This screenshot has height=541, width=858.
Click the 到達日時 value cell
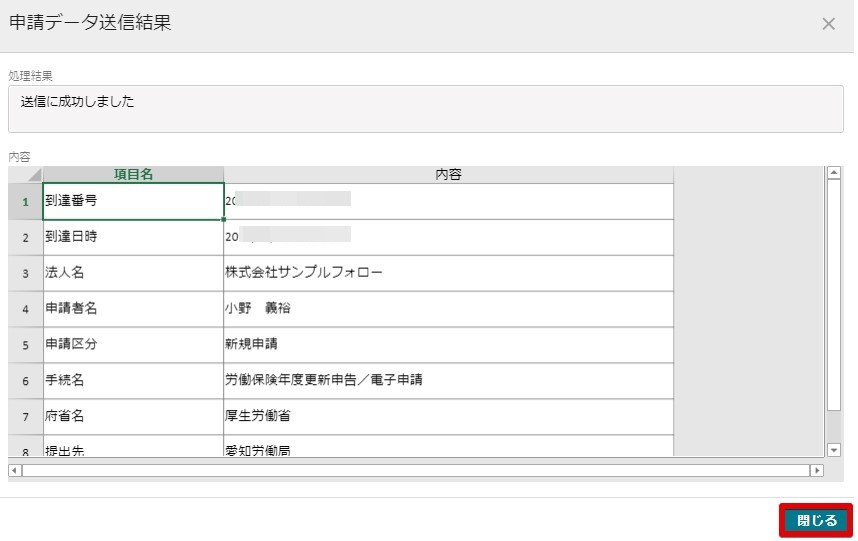[449, 237]
